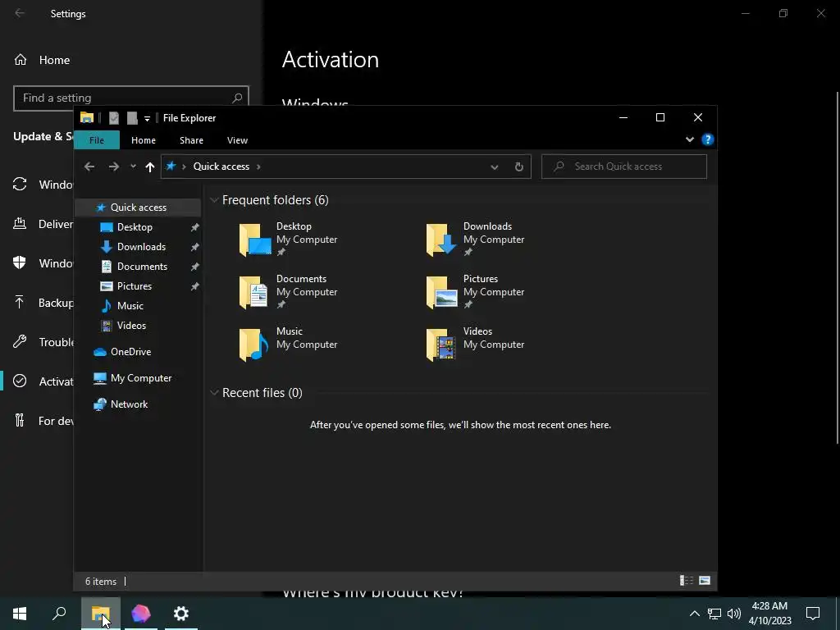Open Desktop in the navigation pane

pyautogui.click(x=135, y=227)
